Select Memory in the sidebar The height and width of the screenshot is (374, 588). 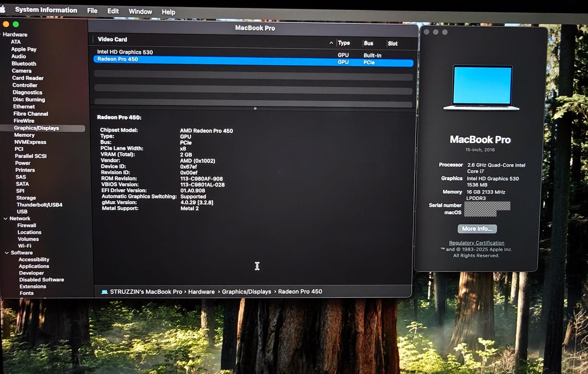24,135
